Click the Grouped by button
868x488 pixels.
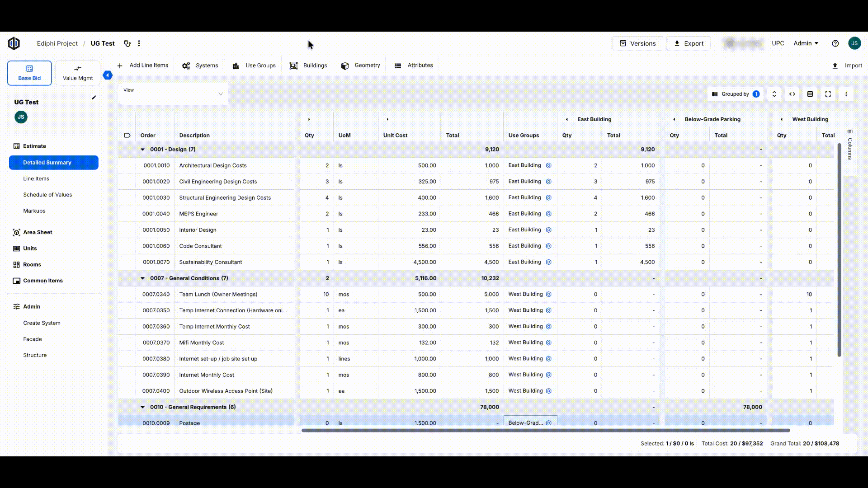(736, 94)
